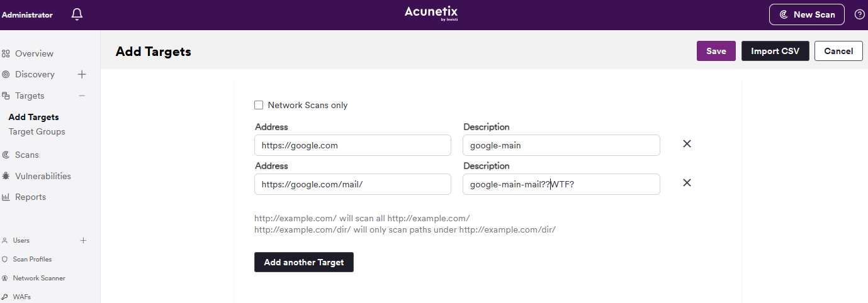
Task: Save the new targets
Action: 716,51
